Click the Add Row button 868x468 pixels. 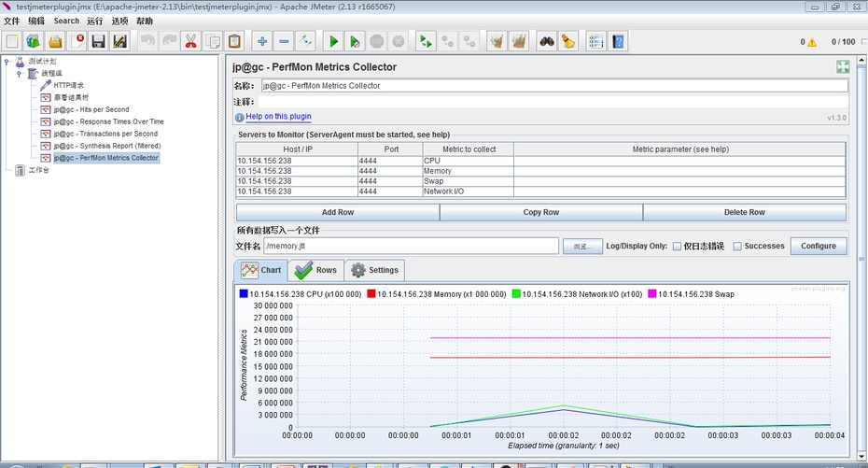pyautogui.click(x=337, y=212)
